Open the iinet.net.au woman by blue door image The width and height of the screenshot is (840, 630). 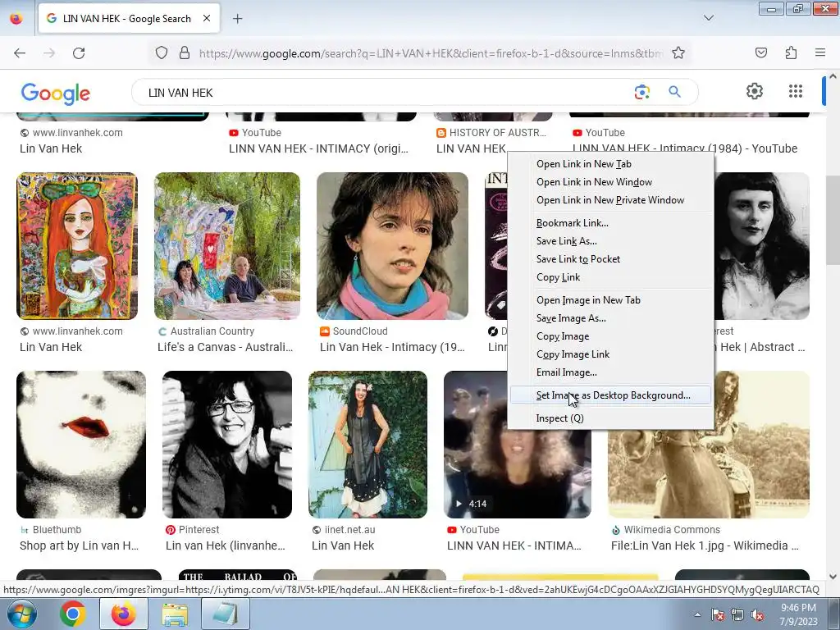click(x=367, y=445)
